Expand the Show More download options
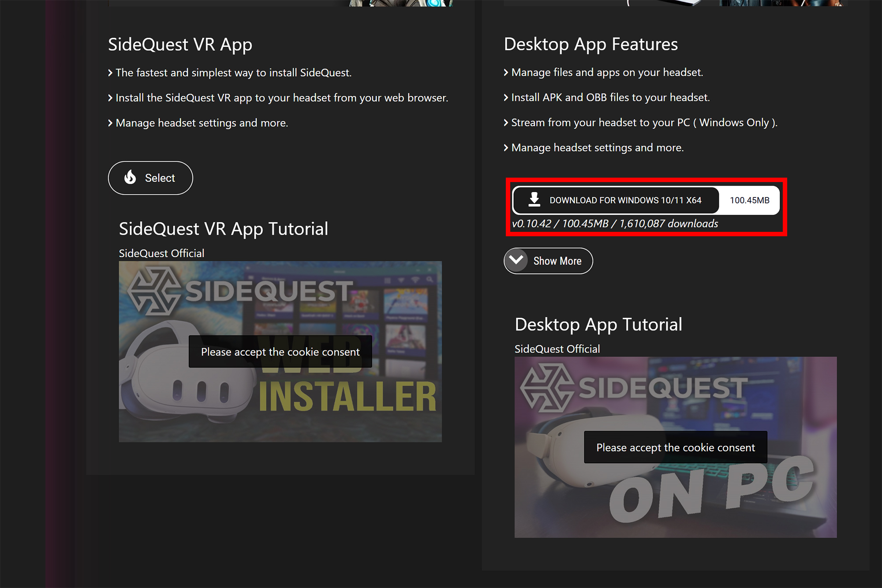This screenshot has height=588, width=882. click(x=557, y=261)
